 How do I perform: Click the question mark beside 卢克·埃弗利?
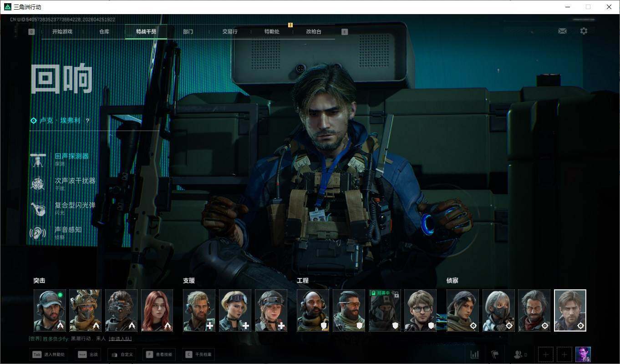[88, 121]
